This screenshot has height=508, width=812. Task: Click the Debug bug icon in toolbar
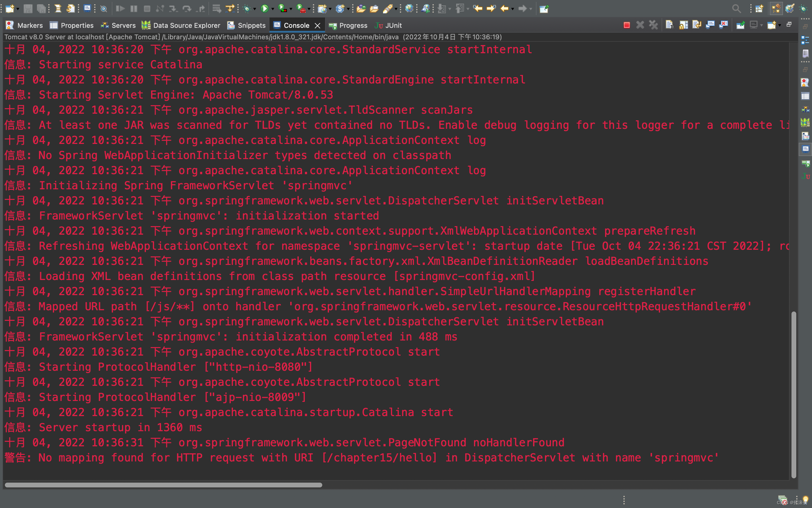click(247, 8)
